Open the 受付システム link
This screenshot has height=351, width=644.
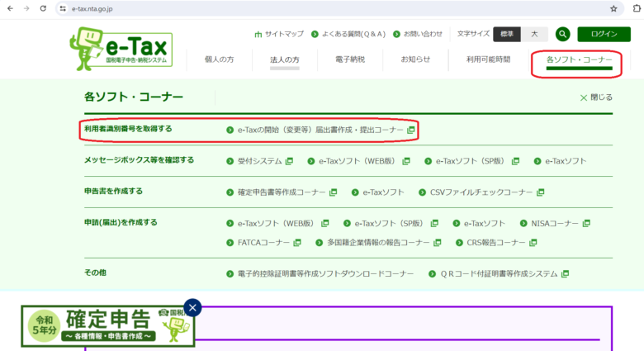tap(259, 161)
